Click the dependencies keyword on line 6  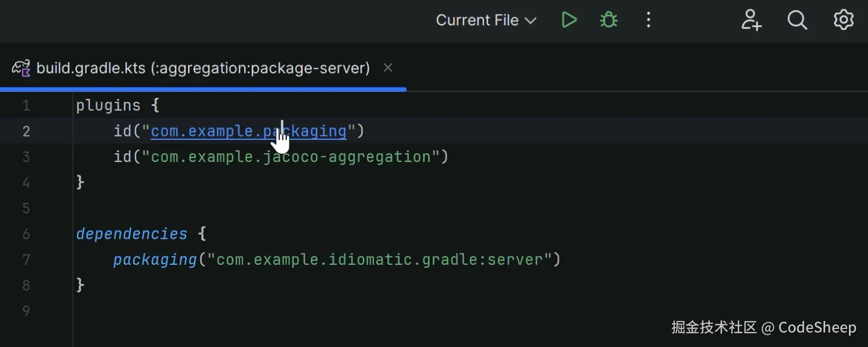click(x=132, y=234)
